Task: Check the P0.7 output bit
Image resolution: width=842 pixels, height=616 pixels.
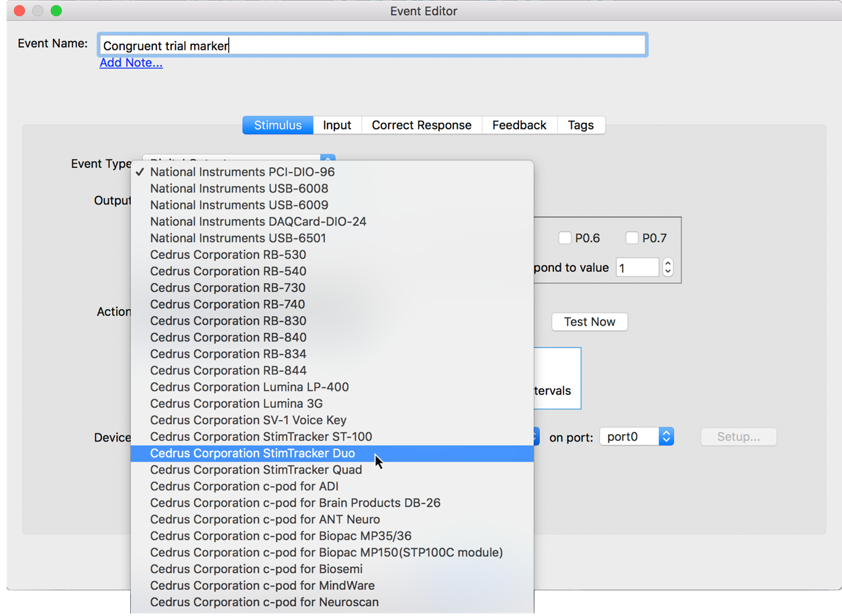Action: [631, 238]
